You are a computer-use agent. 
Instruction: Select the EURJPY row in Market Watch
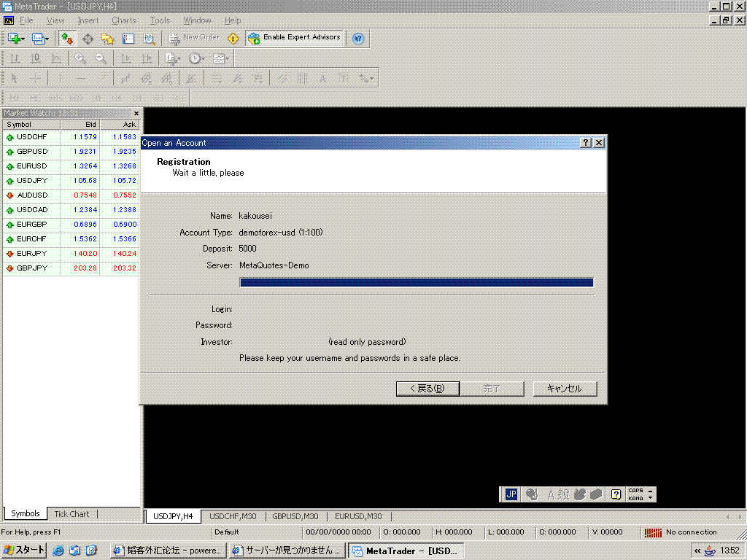pos(71,253)
